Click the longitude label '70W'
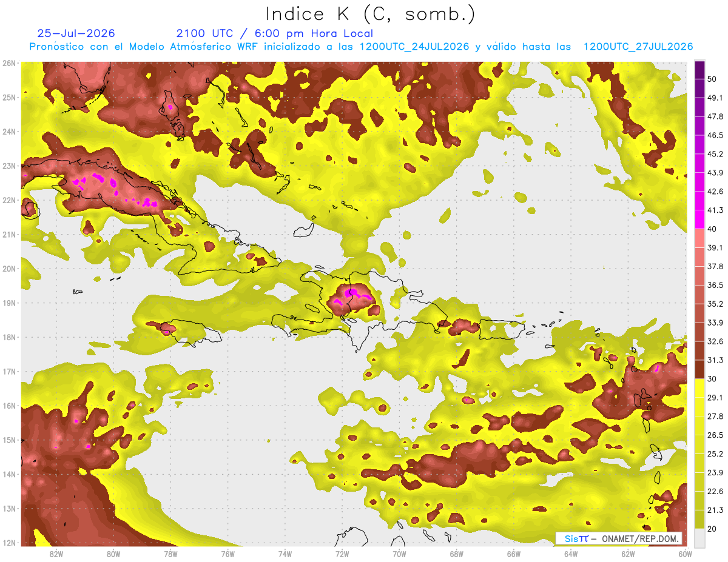 coord(399,554)
